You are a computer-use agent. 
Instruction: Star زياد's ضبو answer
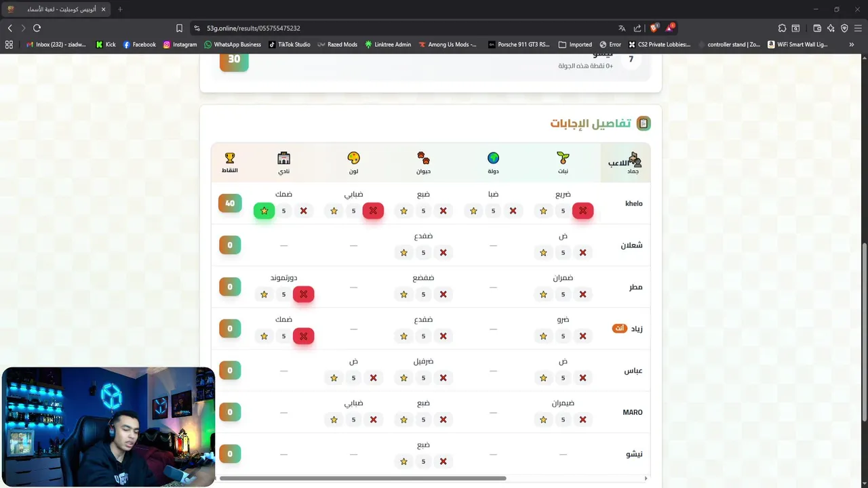(543, 336)
